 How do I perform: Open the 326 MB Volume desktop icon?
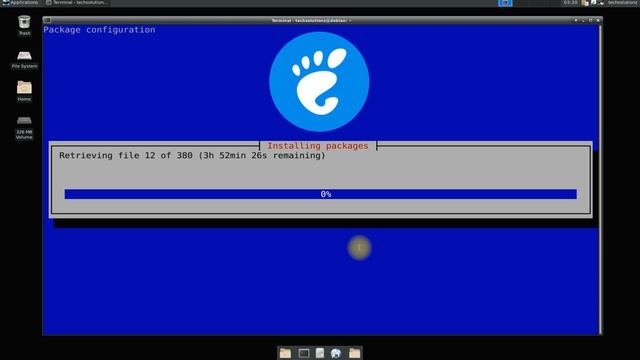24,127
